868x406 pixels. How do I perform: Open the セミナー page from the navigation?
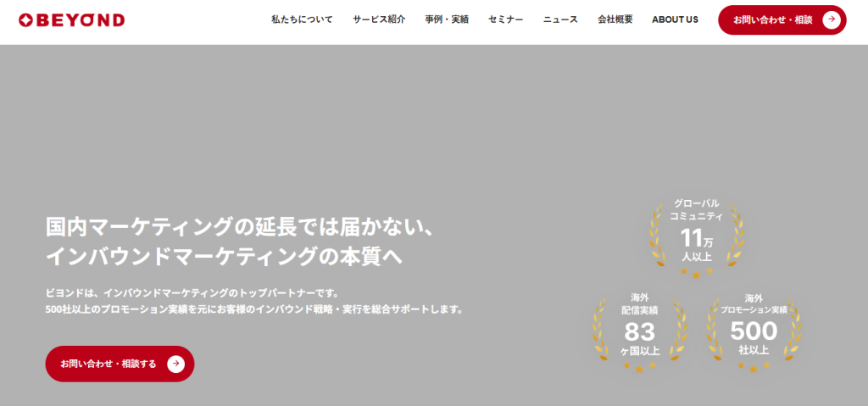pos(505,19)
